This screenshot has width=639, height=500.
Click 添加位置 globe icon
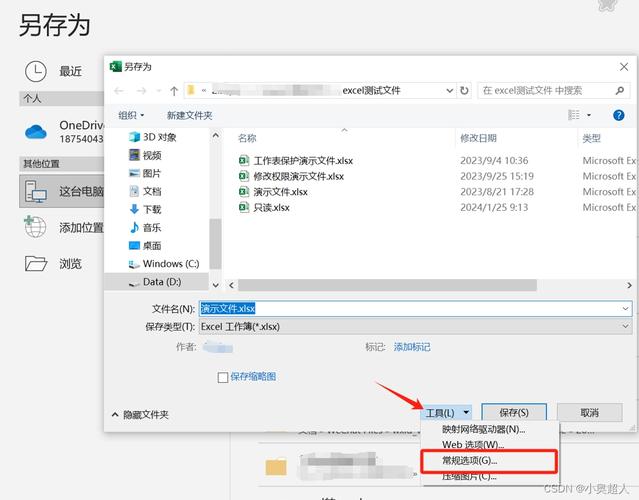pos(35,227)
